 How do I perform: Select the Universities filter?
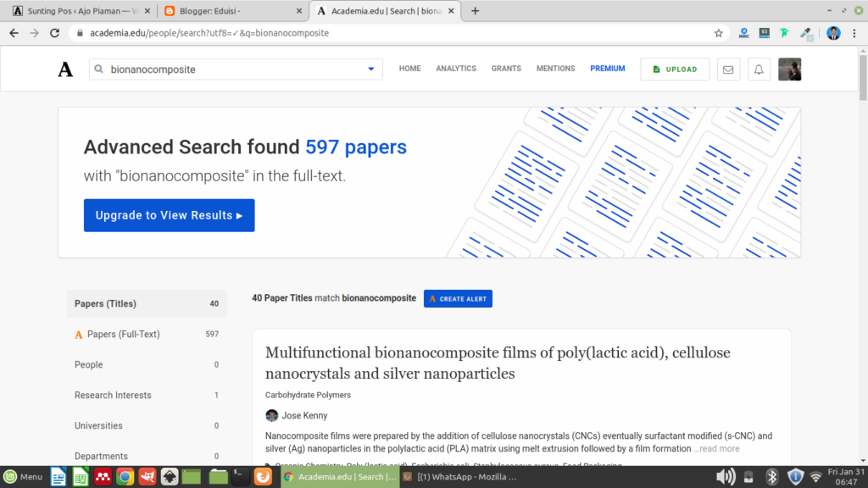[147, 425]
